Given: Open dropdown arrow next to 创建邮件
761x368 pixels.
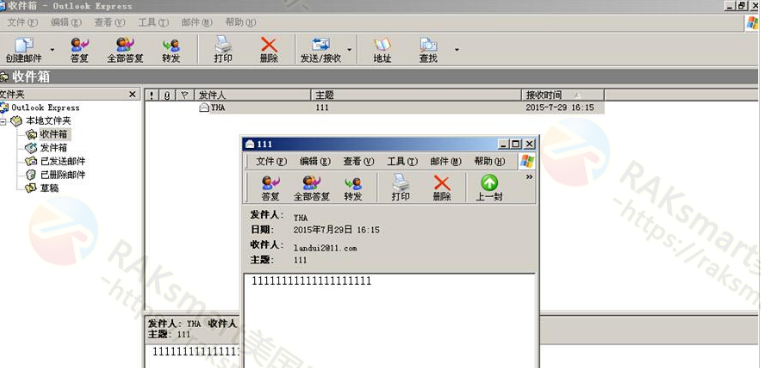Looking at the screenshot, I should [52, 50].
